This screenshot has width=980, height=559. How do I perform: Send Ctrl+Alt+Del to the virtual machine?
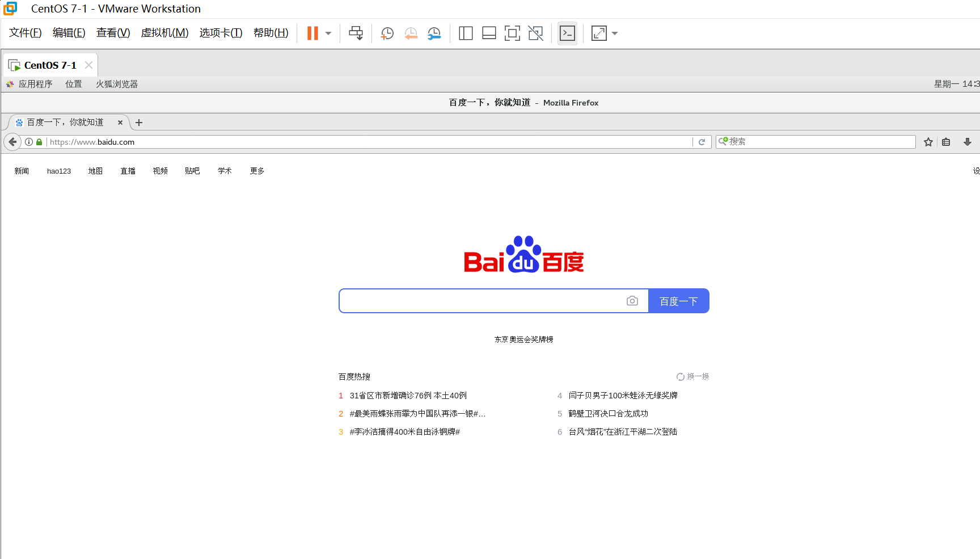pyautogui.click(x=356, y=33)
